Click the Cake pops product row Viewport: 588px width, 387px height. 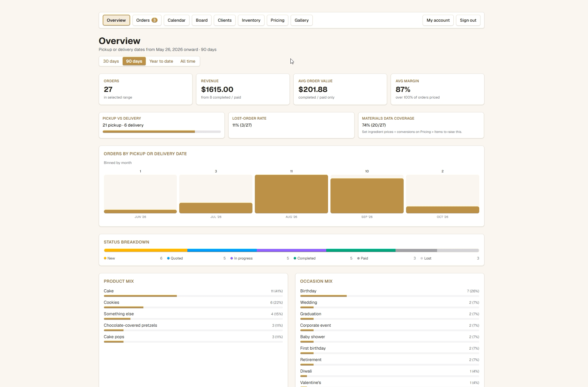click(193, 338)
